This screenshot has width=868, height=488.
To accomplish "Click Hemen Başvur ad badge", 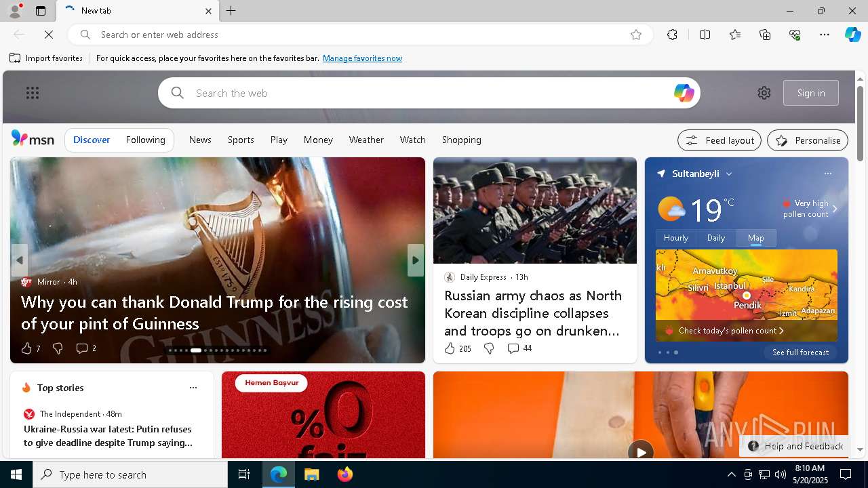I will 271,383.
